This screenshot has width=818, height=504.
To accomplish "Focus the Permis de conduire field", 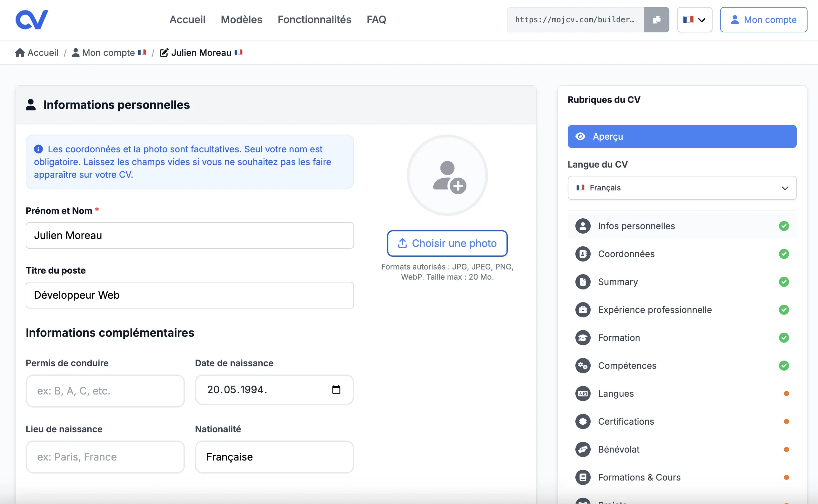I will point(105,391).
